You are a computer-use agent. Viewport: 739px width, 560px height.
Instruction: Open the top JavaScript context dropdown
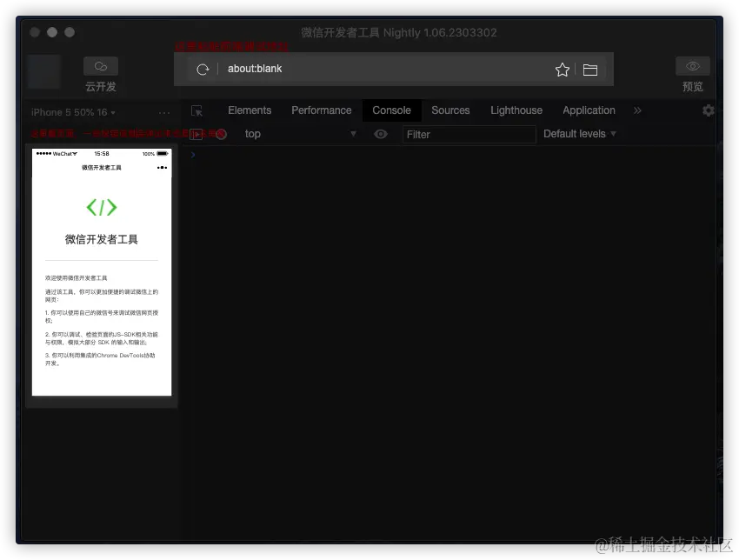[x=300, y=134]
